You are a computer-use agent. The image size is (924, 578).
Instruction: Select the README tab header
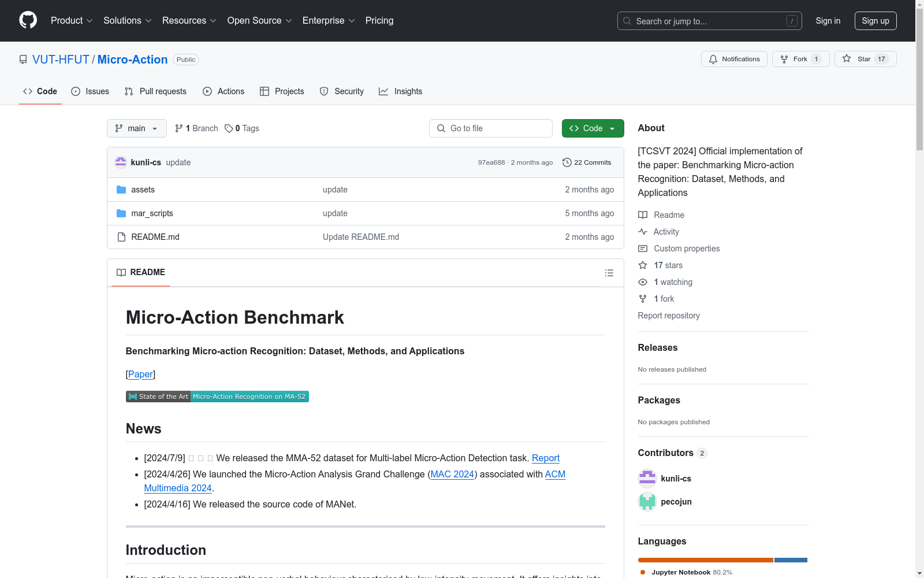[141, 272]
